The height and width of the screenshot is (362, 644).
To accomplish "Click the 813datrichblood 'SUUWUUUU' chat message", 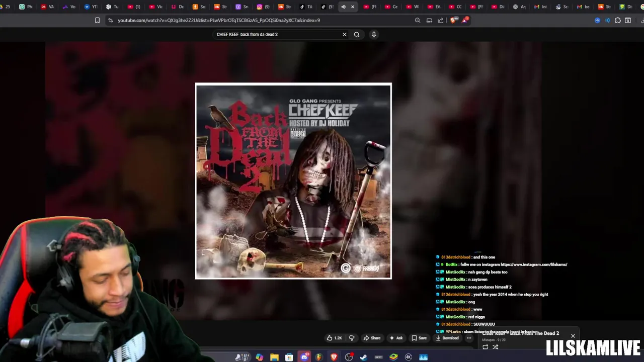I will tap(465, 324).
